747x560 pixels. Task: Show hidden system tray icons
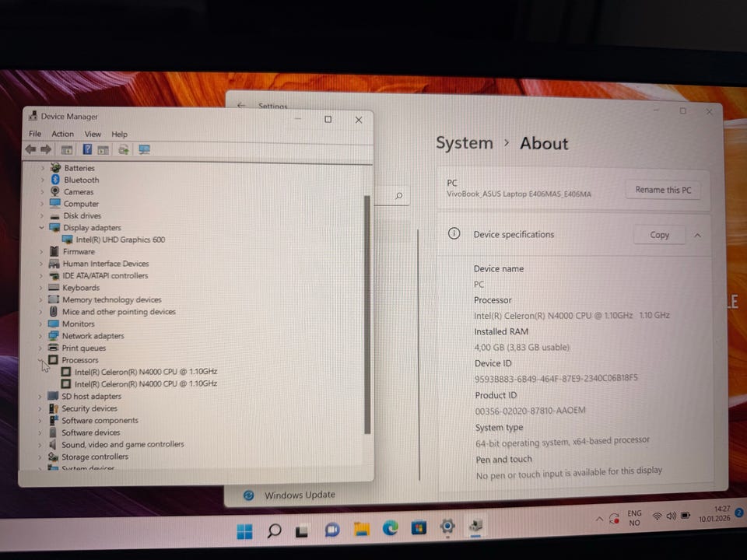pos(599,519)
